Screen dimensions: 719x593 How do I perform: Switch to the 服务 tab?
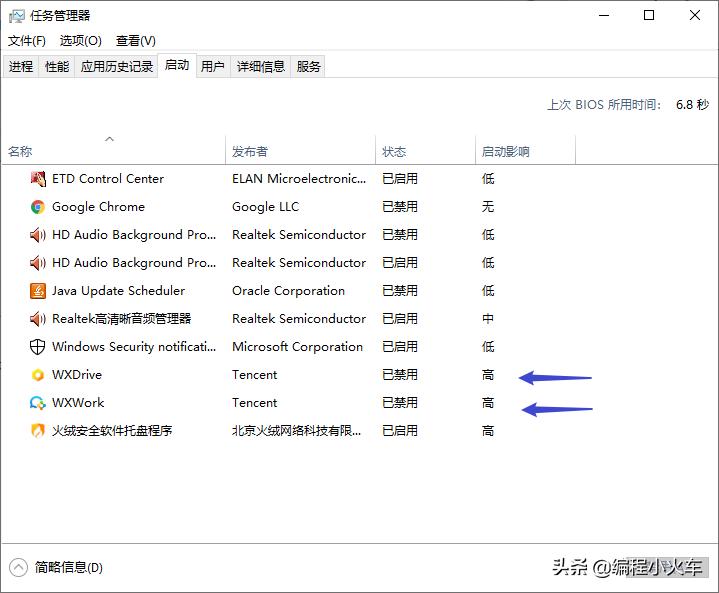pyautogui.click(x=308, y=67)
